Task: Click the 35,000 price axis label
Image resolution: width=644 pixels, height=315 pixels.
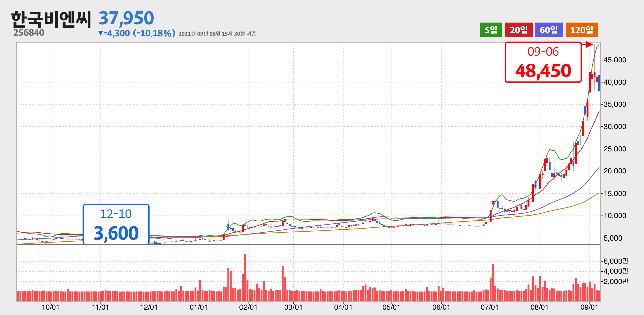Action: [615, 104]
